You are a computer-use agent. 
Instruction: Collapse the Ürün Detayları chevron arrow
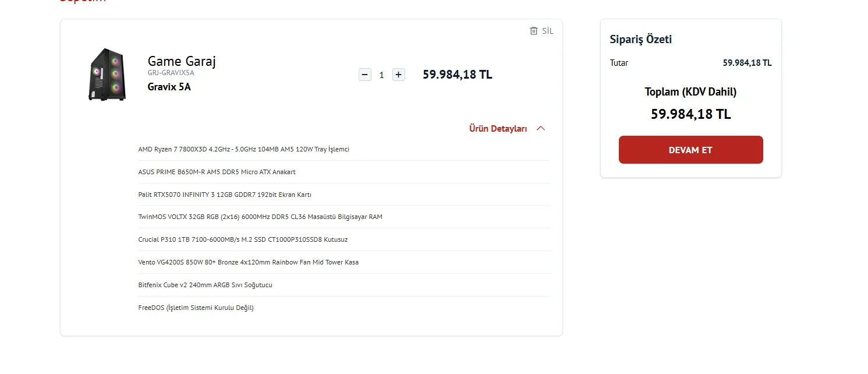[540, 129]
